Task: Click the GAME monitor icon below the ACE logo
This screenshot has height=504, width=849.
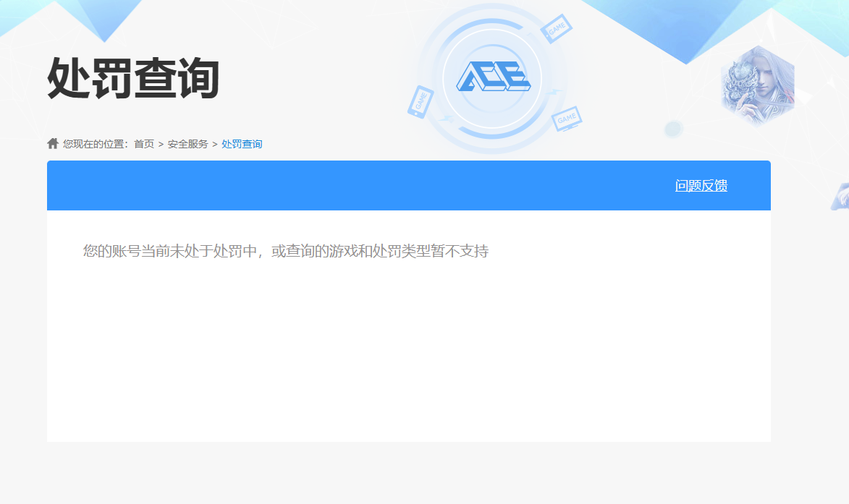Action: click(x=567, y=118)
